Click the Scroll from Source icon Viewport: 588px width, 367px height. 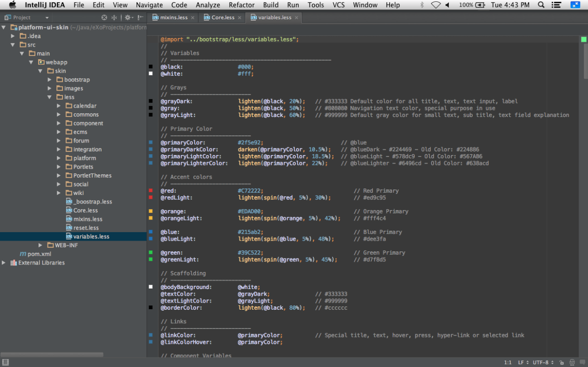[x=104, y=17]
